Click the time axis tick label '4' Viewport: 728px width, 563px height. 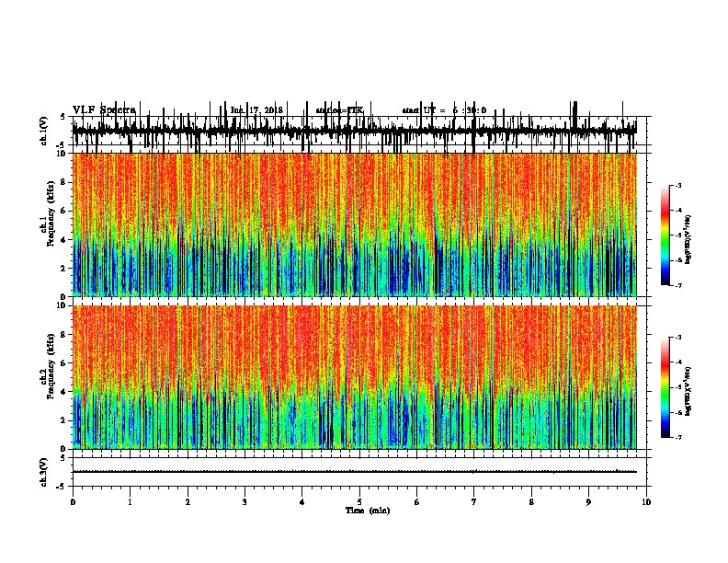302,502
